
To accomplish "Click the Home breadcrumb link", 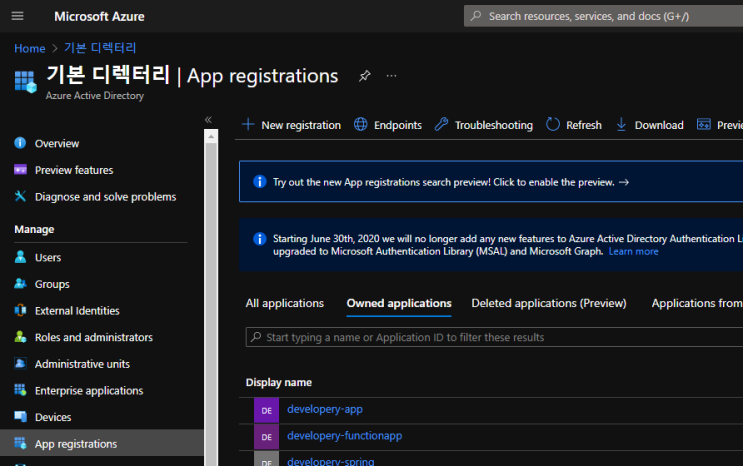I will point(29,48).
